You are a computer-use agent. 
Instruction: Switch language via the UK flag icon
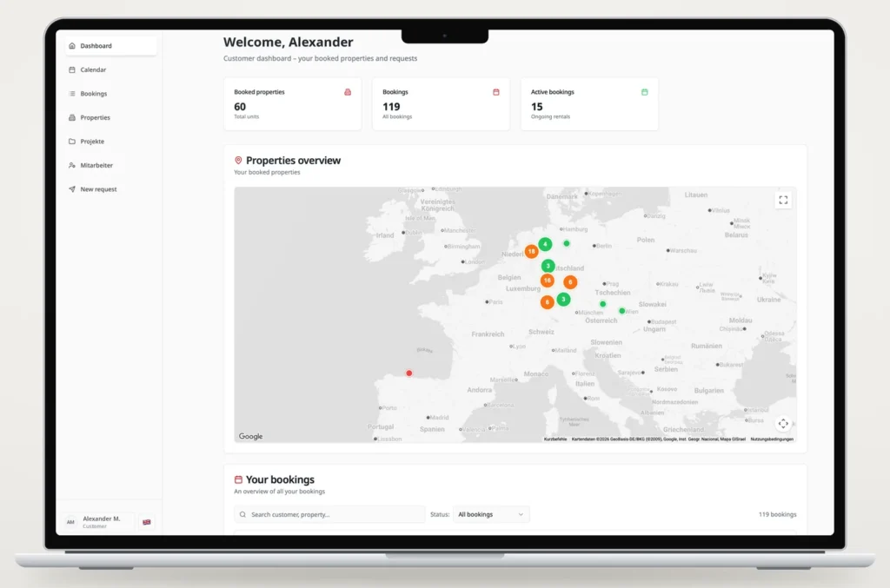(146, 522)
